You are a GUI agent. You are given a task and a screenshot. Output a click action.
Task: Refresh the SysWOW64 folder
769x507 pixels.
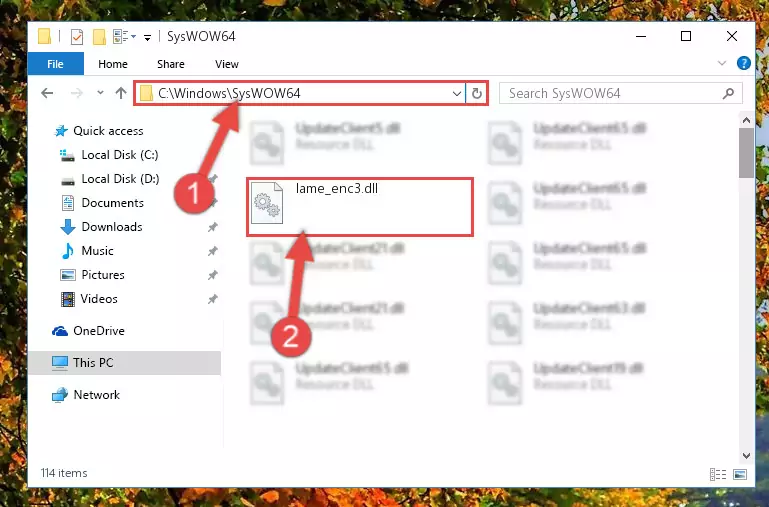(x=476, y=93)
